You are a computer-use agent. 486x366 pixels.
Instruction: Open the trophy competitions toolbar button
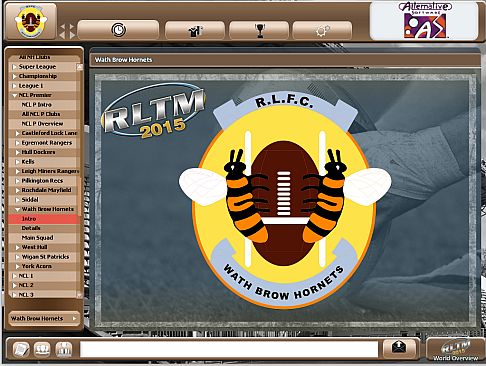coord(259,31)
